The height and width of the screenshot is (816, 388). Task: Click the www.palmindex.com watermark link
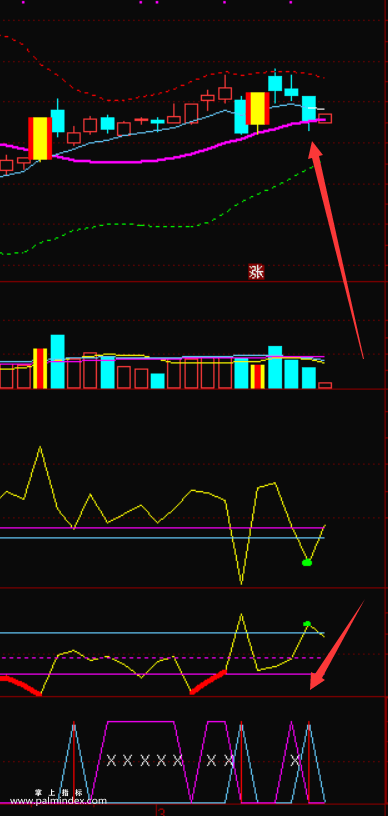[x=58, y=801]
